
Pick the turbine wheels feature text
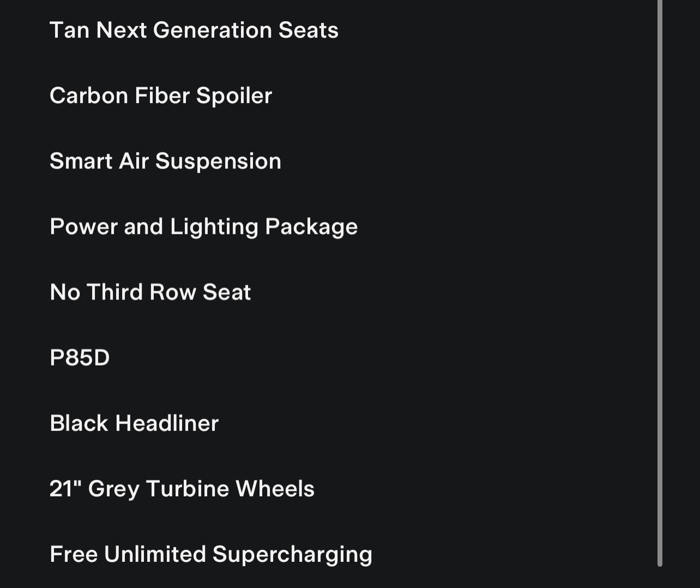click(x=182, y=488)
